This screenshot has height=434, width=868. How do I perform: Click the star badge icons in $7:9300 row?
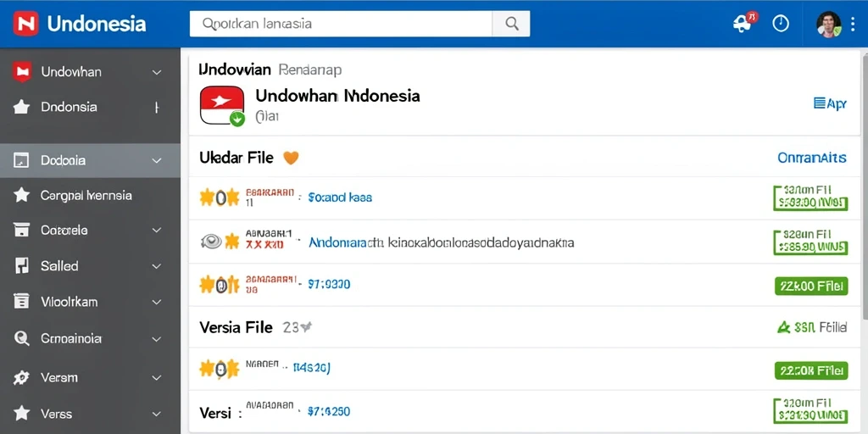click(x=220, y=285)
